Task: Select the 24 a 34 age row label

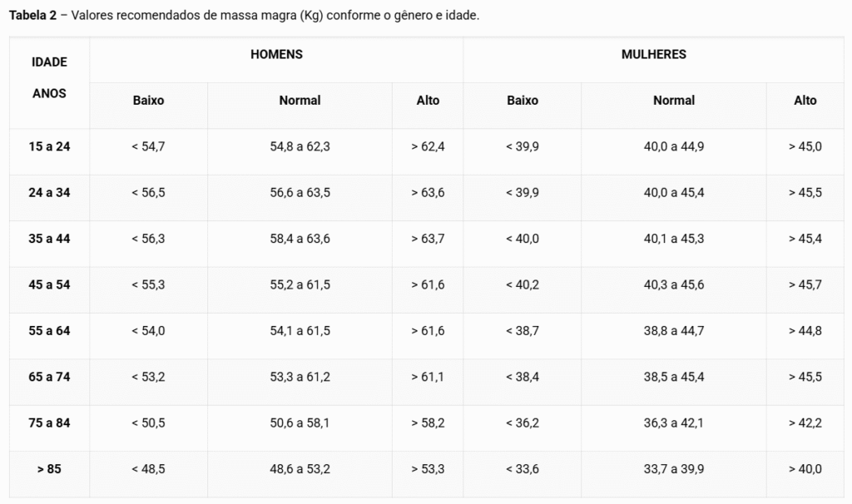Action: point(49,193)
